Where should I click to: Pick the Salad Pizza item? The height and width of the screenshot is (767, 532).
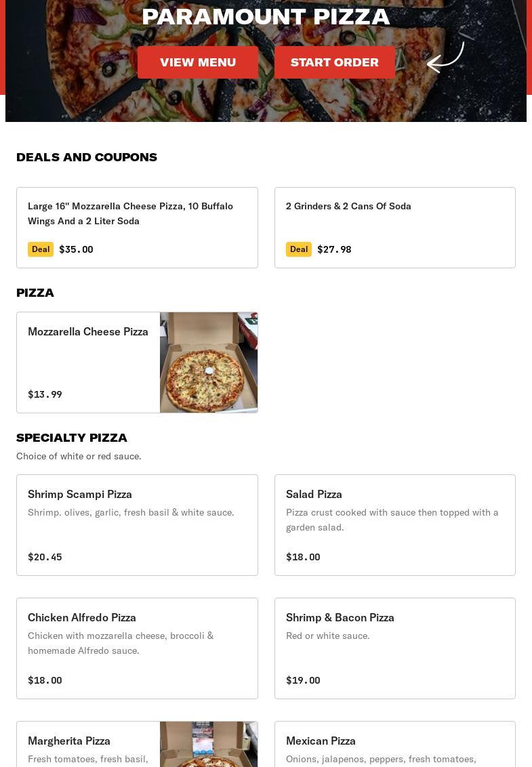[x=394, y=524]
